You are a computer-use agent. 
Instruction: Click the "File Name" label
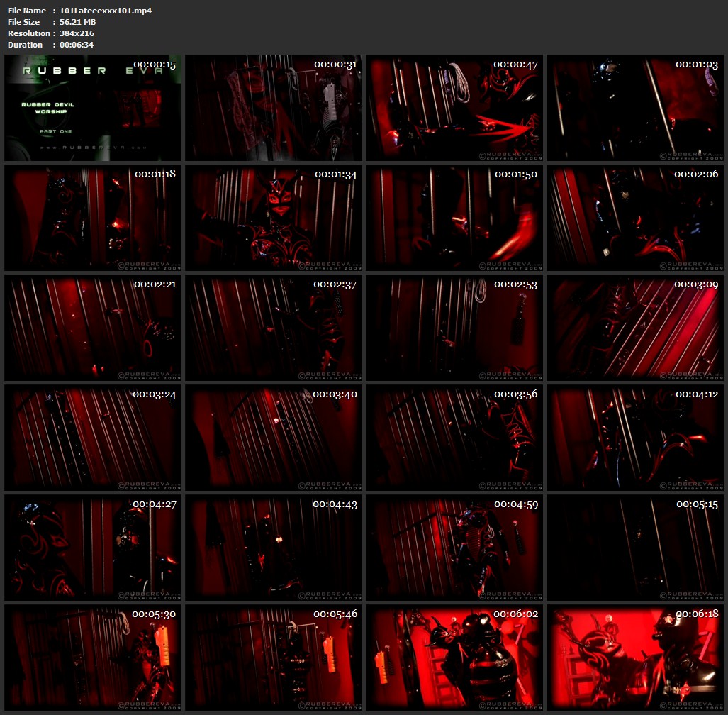tap(27, 10)
